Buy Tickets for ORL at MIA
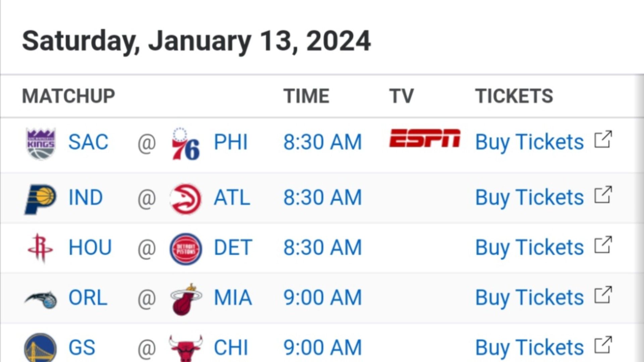This screenshot has width=644, height=362. (529, 298)
